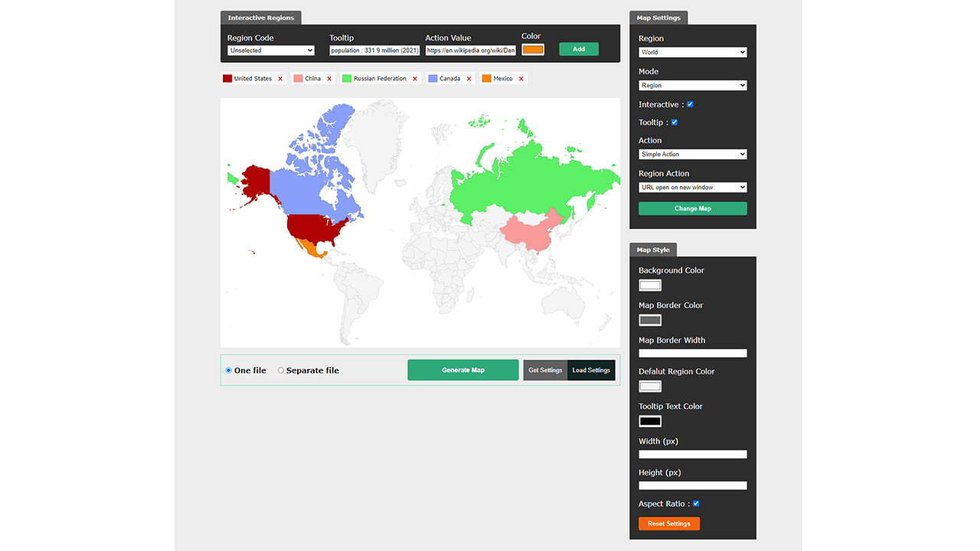The image size is (980, 551).
Task: Switch to the Map Style tab
Action: 652,249
